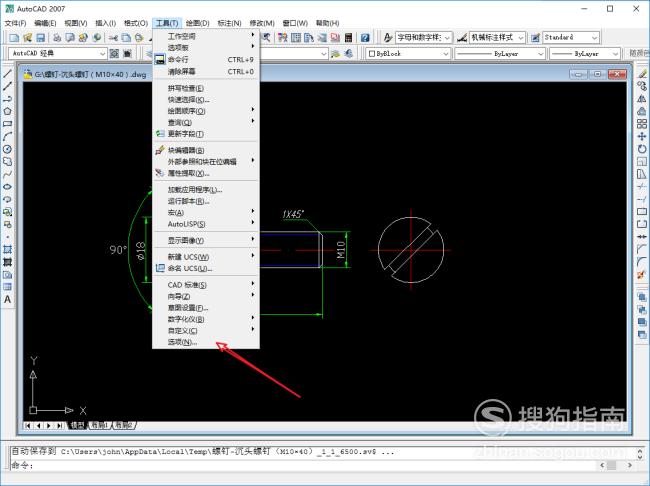Switch to the 布局1 layout tab

pos(100,425)
